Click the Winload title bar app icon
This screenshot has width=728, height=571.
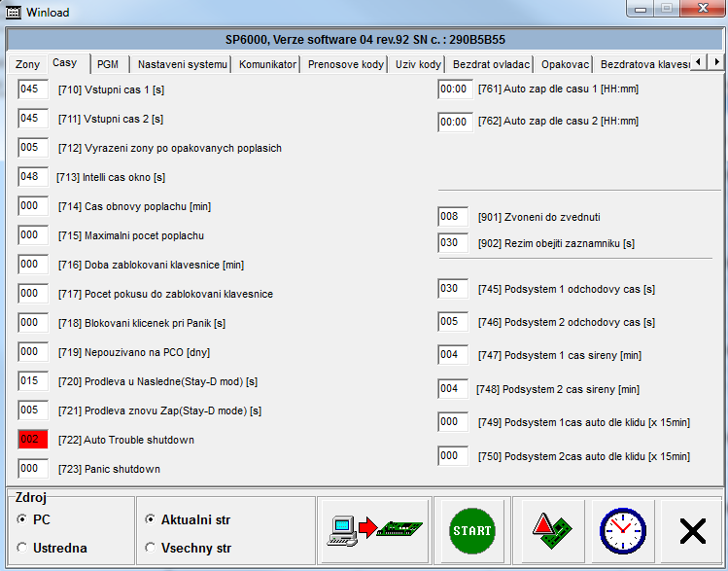pos(12,13)
